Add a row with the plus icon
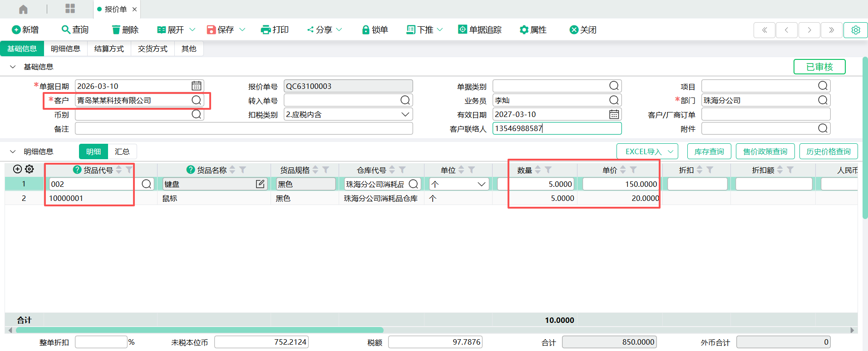868x351 pixels. (x=17, y=169)
